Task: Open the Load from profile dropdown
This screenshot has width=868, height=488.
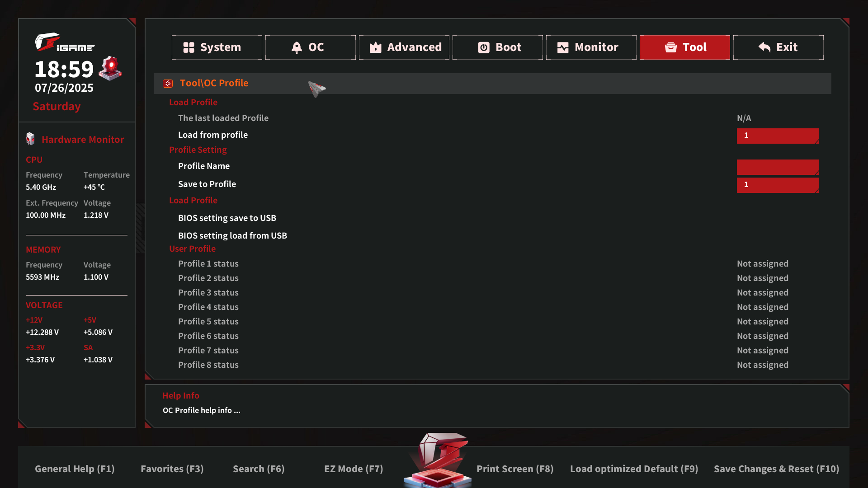Action: [777, 136]
